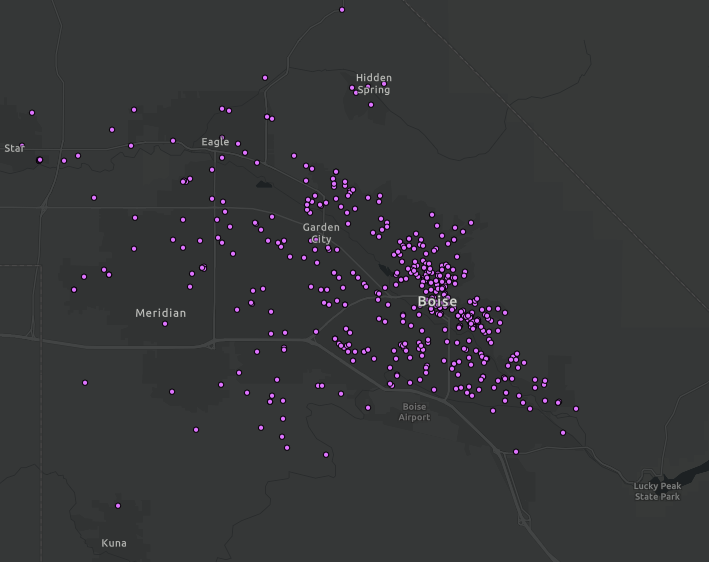Screen dimensions: 709x562
Task: Click the Kuna label on map
Action: 114,543
